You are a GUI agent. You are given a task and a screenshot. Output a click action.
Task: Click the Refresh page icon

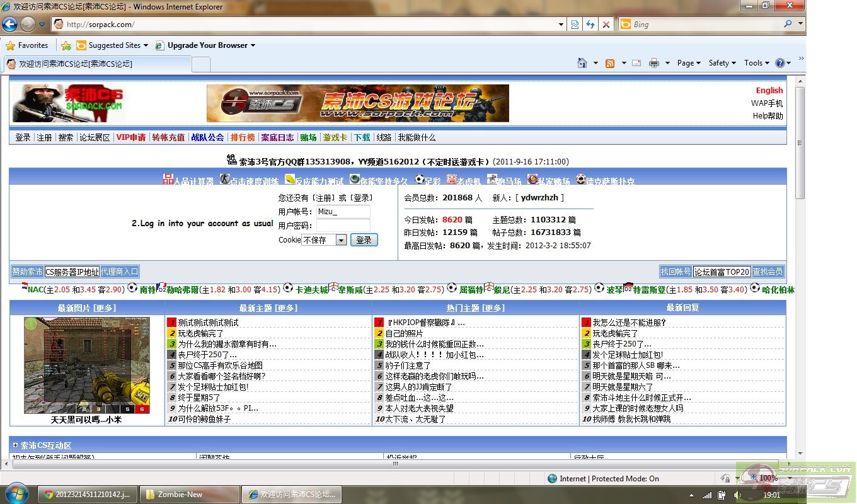click(x=590, y=25)
